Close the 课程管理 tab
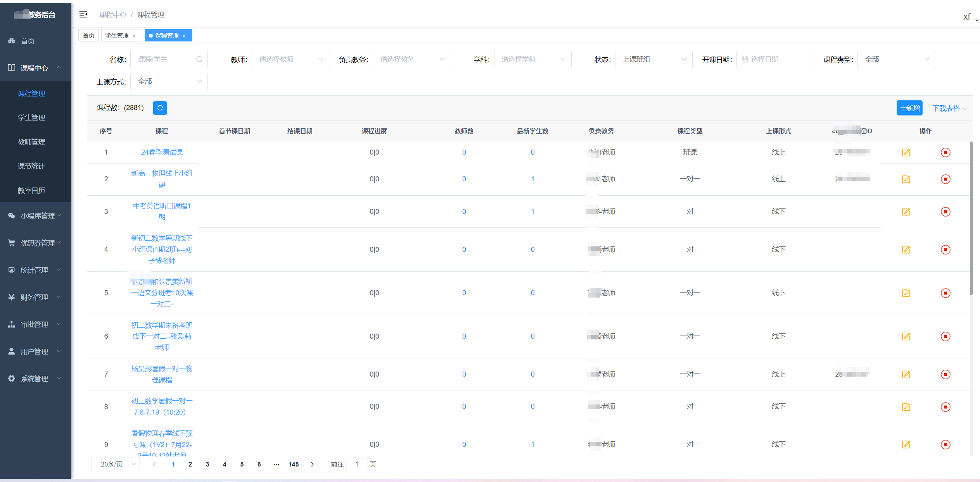Image resolution: width=980 pixels, height=482 pixels. point(184,36)
